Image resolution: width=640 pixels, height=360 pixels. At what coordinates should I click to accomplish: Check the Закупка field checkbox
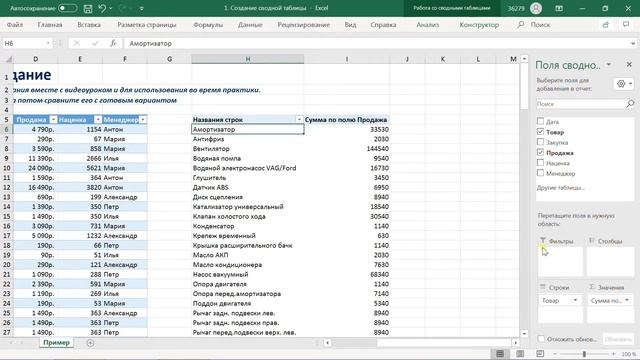tap(540, 142)
